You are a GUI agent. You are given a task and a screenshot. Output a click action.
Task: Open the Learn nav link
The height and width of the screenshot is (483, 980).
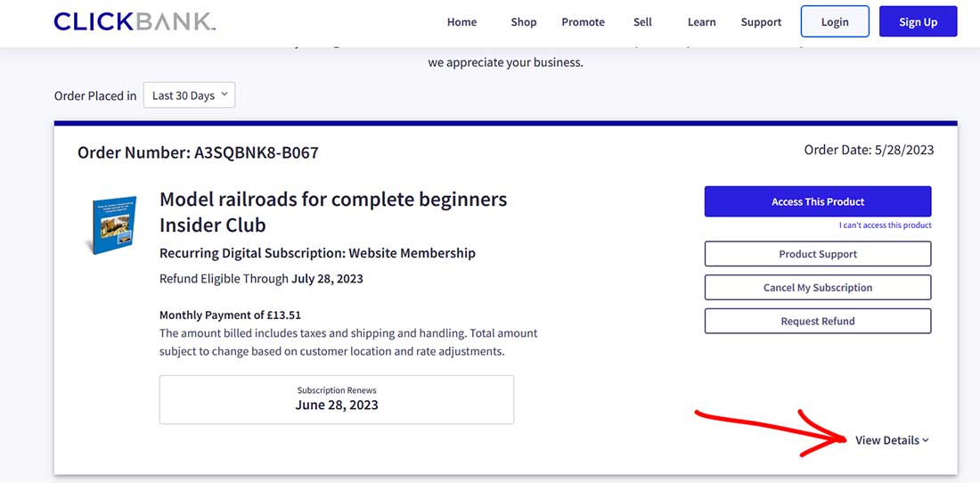point(701,22)
